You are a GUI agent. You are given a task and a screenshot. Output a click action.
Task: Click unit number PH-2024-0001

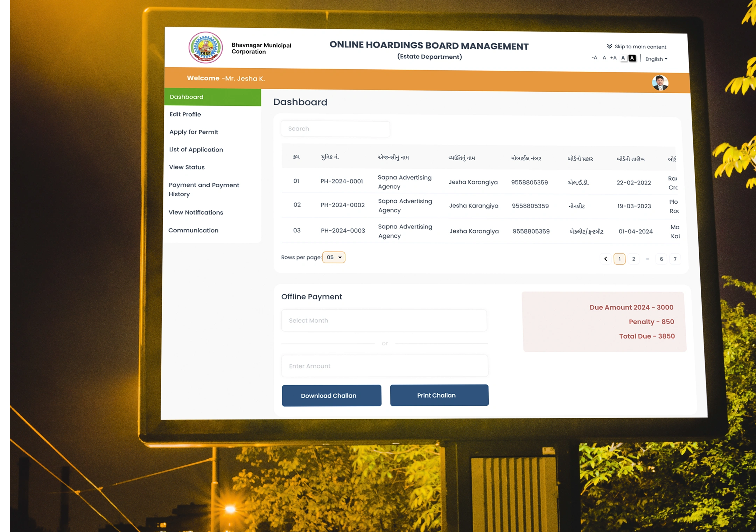tap(342, 181)
